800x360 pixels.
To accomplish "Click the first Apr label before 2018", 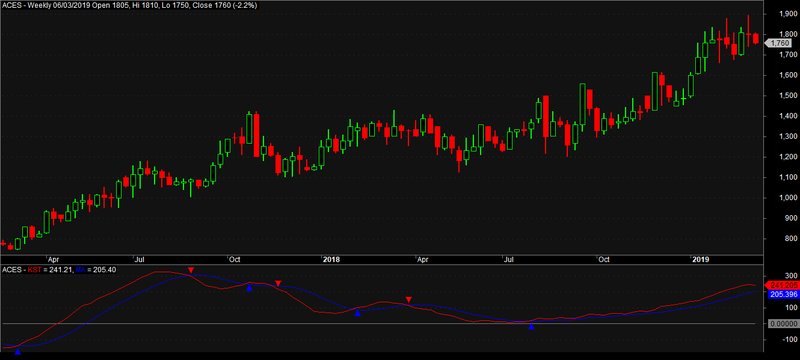I will click(x=53, y=260).
